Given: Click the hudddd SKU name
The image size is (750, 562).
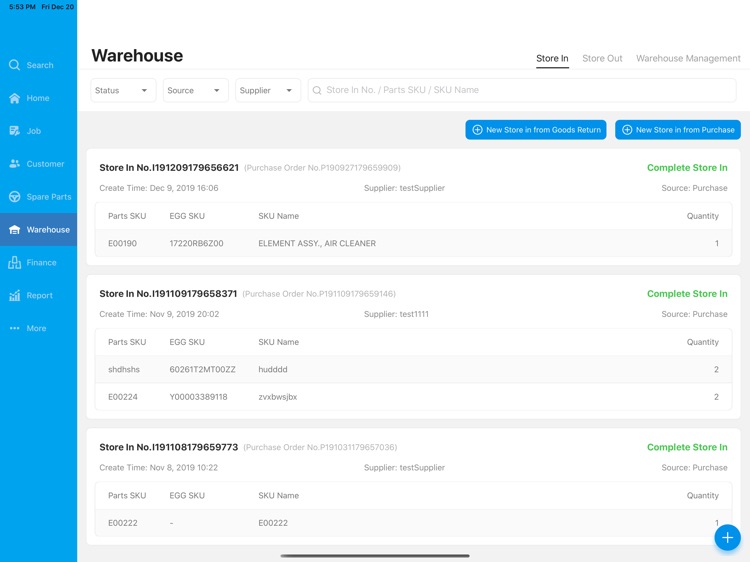Looking at the screenshot, I should click(x=273, y=369).
